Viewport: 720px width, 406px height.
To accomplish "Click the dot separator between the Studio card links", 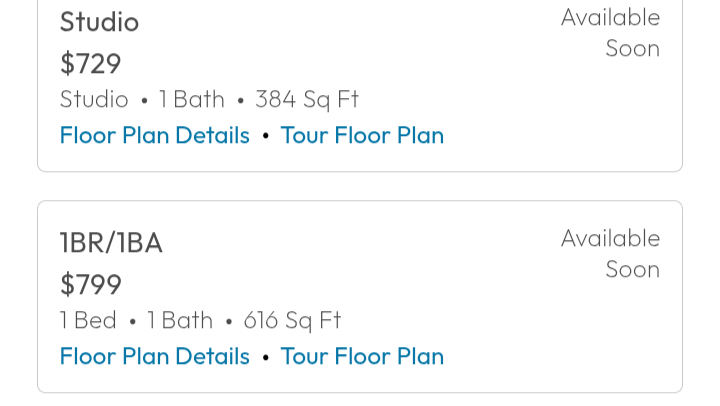I will (x=265, y=136).
